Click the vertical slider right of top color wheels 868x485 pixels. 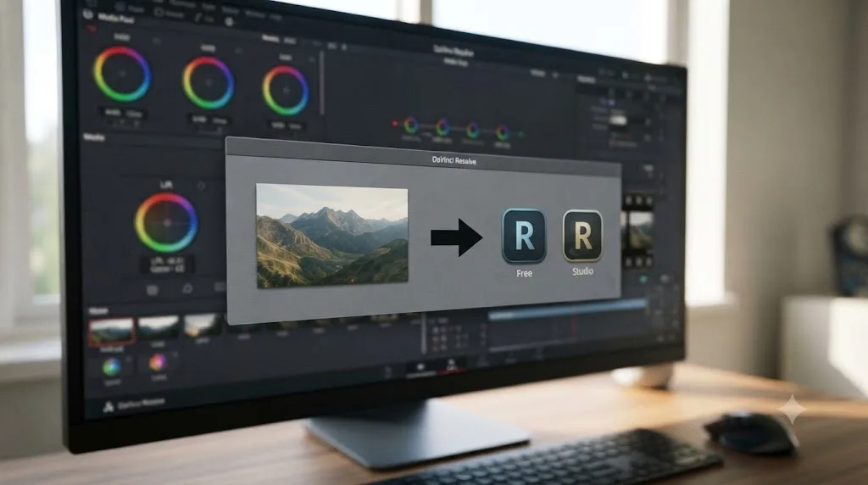point(321,84)
